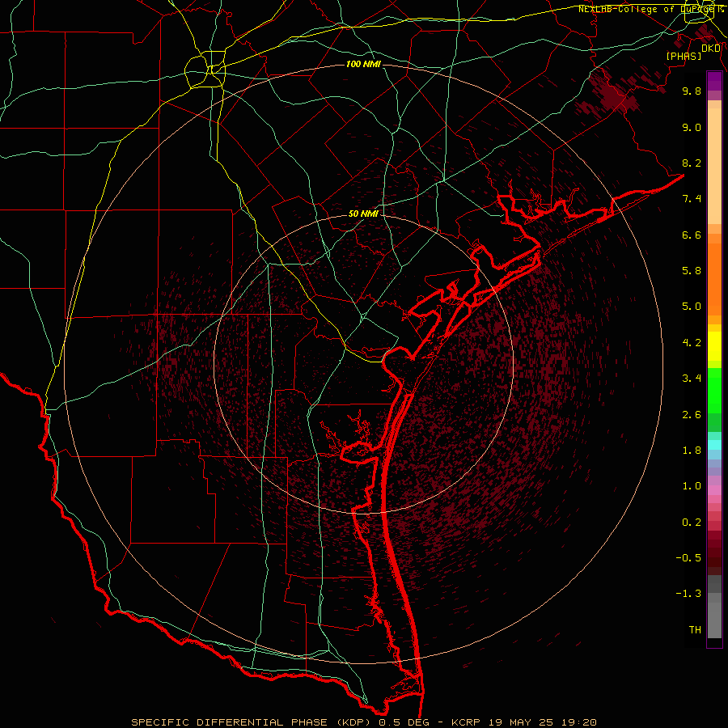Click the cyan segment of the color scale
The width and height of the screenshot is (728, 728).
[714, 445]
